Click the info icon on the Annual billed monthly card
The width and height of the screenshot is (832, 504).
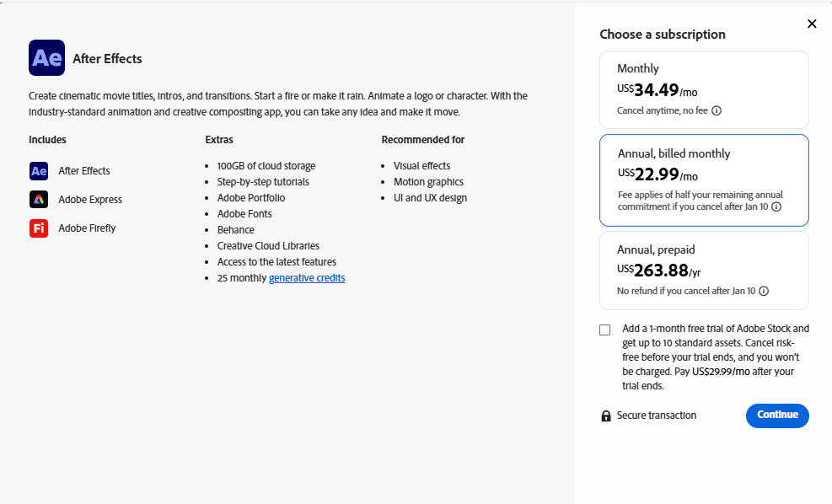pyautogui.click(x=776, y=206)
